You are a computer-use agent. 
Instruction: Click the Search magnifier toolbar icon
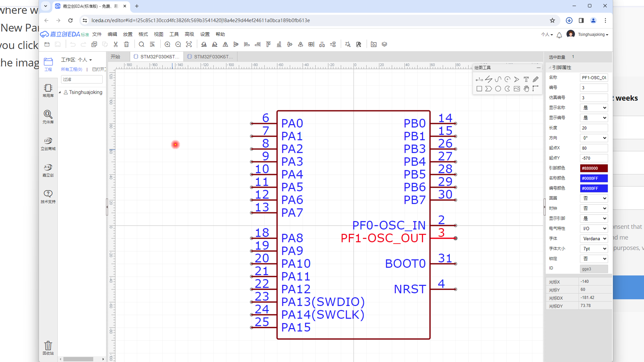(x=142, y=44)
